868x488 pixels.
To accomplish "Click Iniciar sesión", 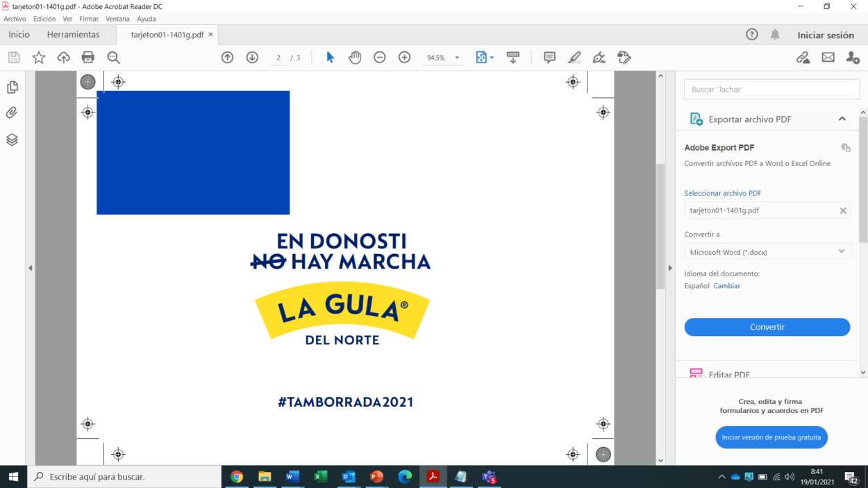I will (x=826, y=35).
